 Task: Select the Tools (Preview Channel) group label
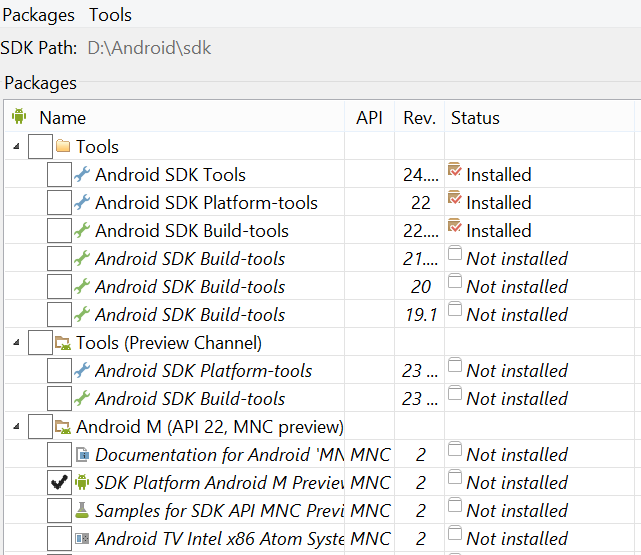coord(169,343)
